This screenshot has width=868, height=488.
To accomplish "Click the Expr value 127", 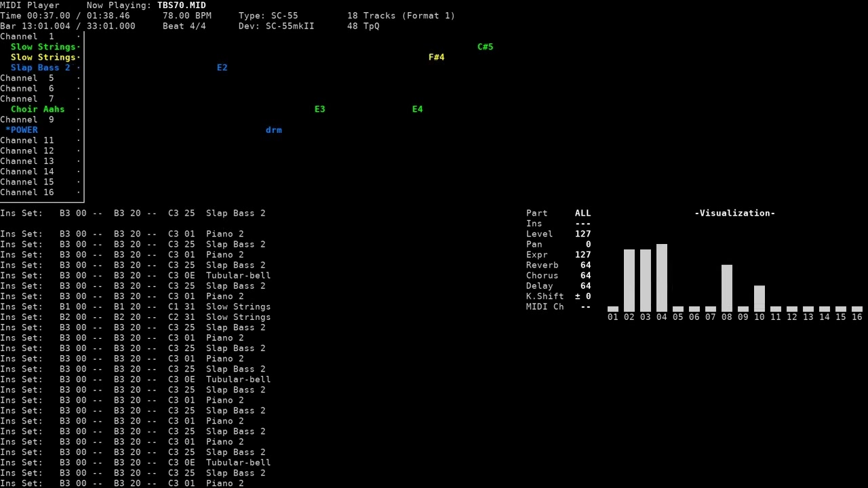I will 583,255.
